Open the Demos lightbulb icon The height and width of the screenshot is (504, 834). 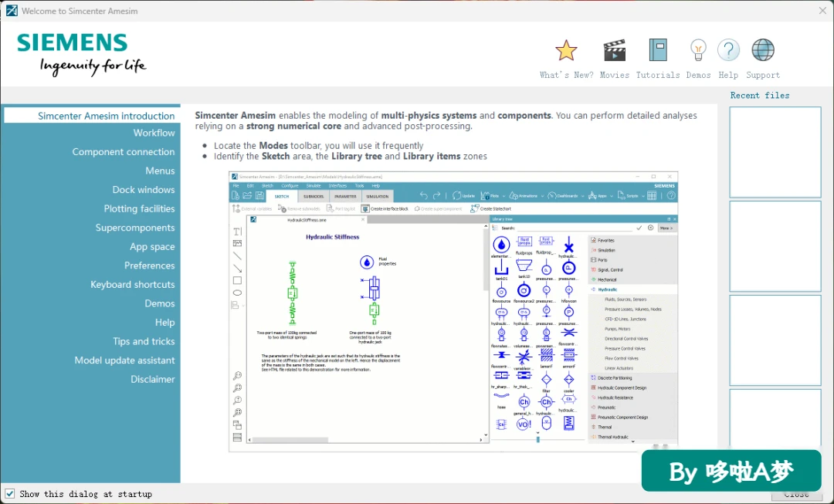point(698,50)
